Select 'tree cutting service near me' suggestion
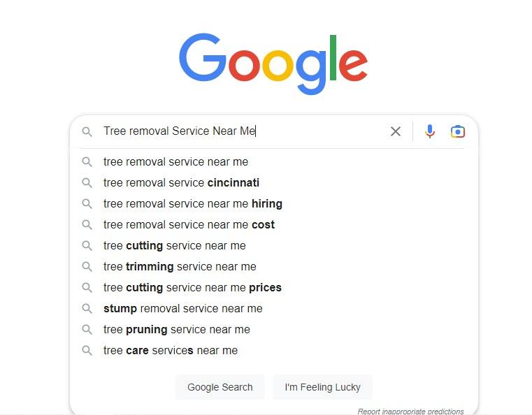 coord(174,246)
